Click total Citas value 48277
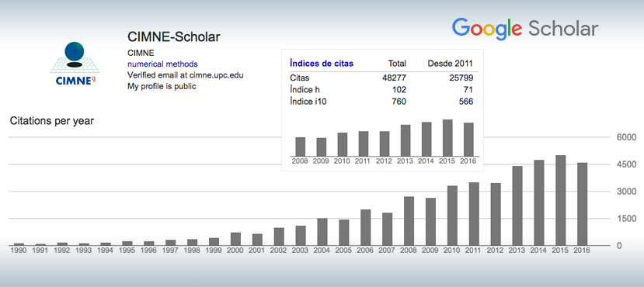Screen dimensions: 644x287 [394, 78]
